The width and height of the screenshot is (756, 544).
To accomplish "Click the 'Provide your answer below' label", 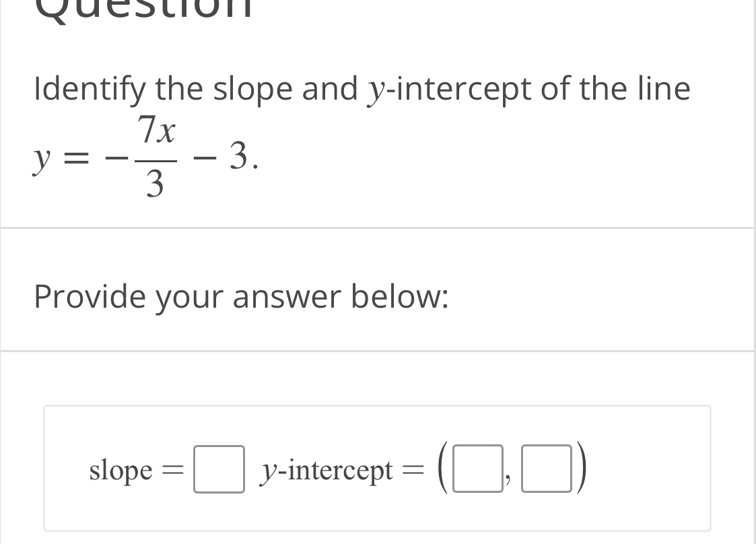I will [x=240, y=296].
